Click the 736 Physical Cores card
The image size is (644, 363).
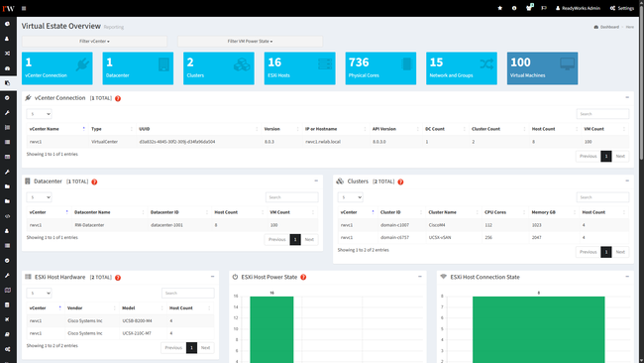tap(380, 68)
